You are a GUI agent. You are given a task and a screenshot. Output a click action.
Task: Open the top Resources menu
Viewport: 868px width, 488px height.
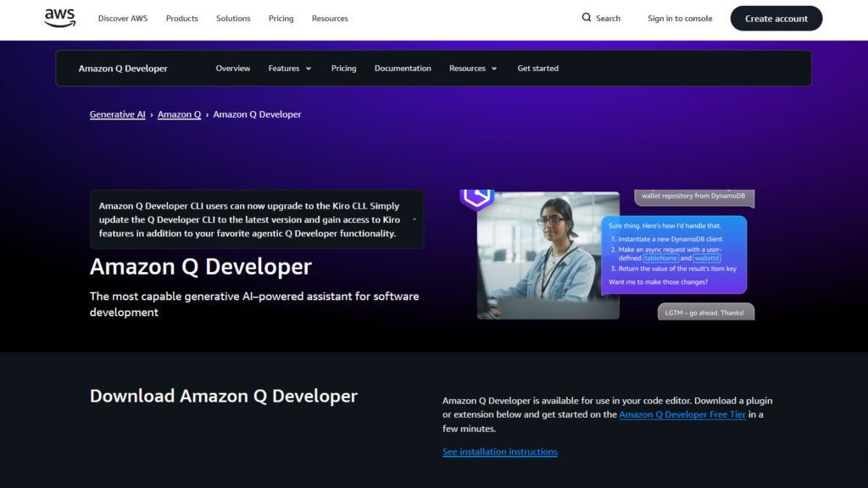[330, 19]
